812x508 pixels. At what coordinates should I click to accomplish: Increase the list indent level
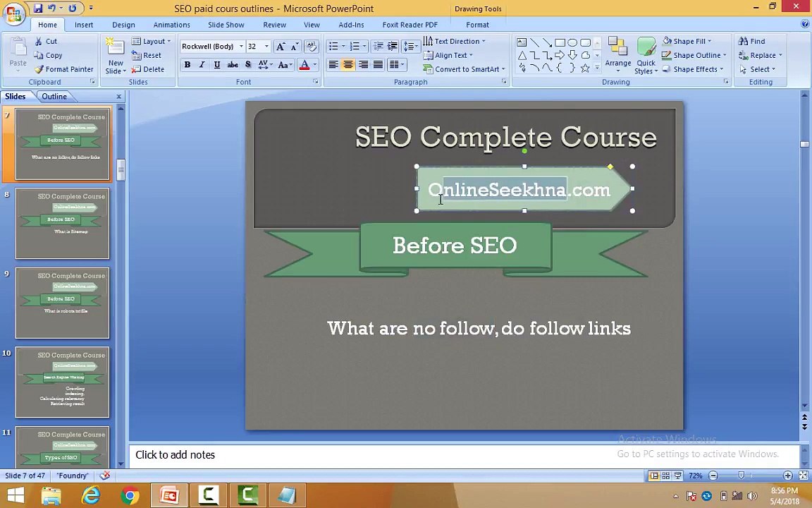click(393, 47)
